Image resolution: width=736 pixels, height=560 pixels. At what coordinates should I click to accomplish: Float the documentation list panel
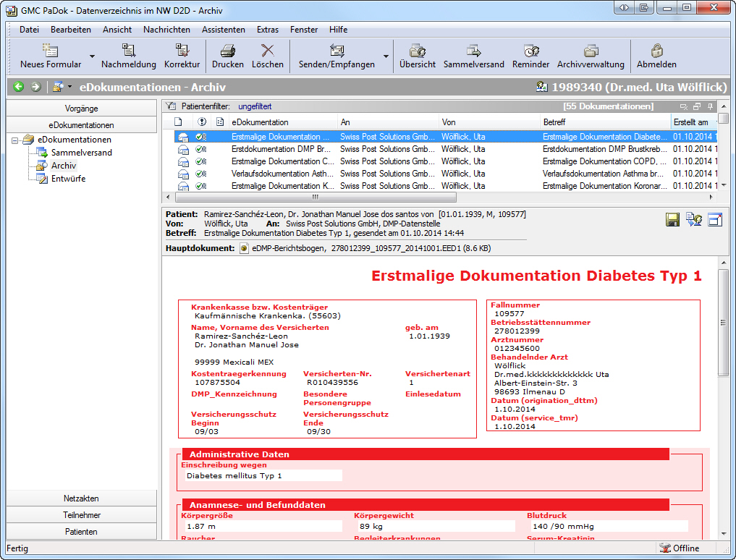[x=697, y=106]
